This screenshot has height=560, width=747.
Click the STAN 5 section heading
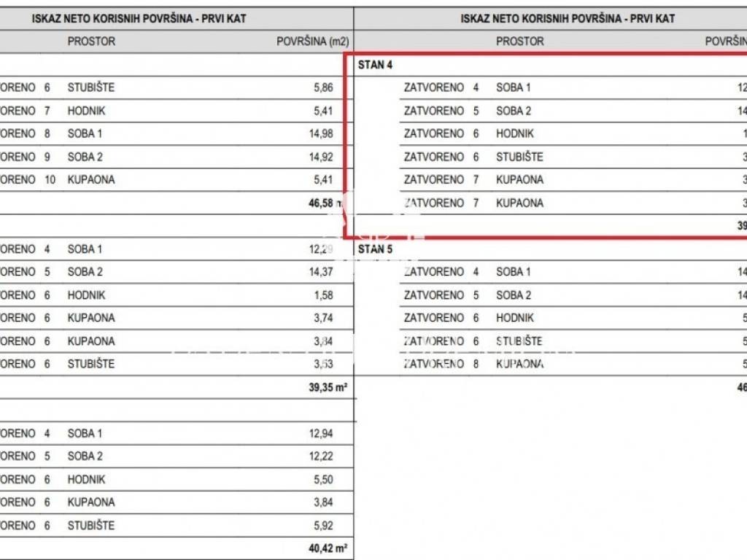375,249
